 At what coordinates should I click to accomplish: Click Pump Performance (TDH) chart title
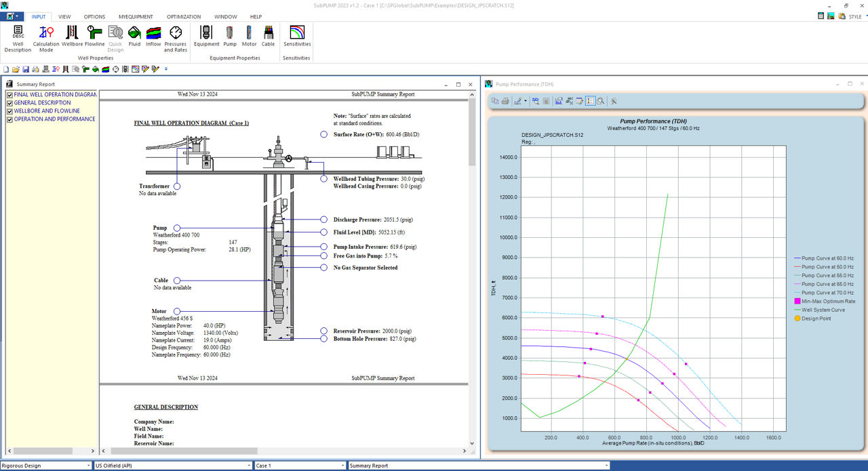(653, 121)
